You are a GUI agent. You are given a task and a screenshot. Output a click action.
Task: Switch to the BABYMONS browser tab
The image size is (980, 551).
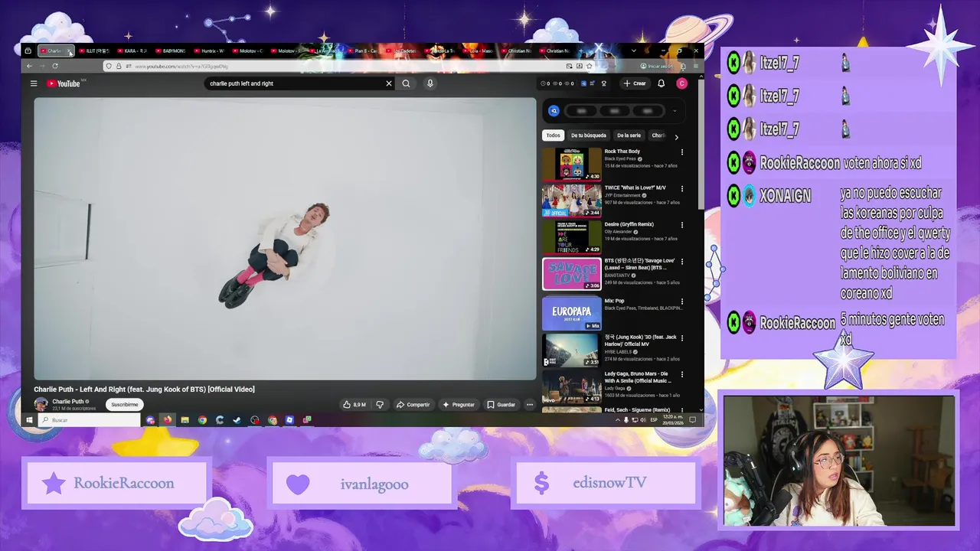point(173,51)
